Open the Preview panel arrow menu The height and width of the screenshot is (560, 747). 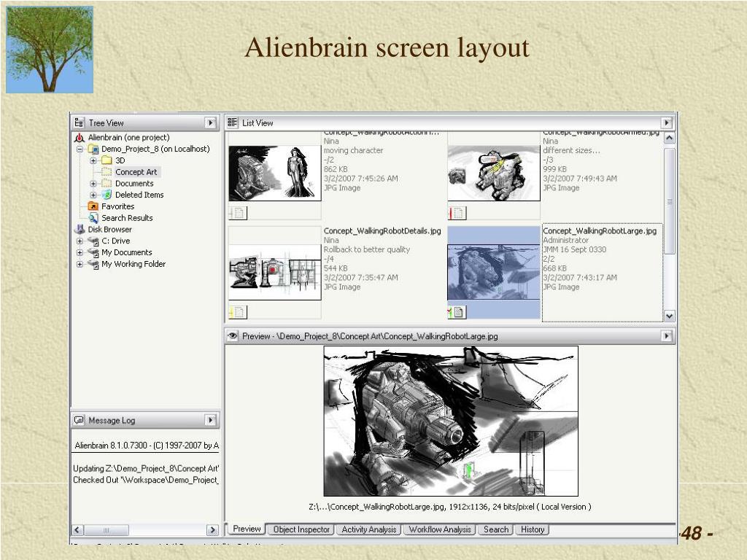point(667,336)
